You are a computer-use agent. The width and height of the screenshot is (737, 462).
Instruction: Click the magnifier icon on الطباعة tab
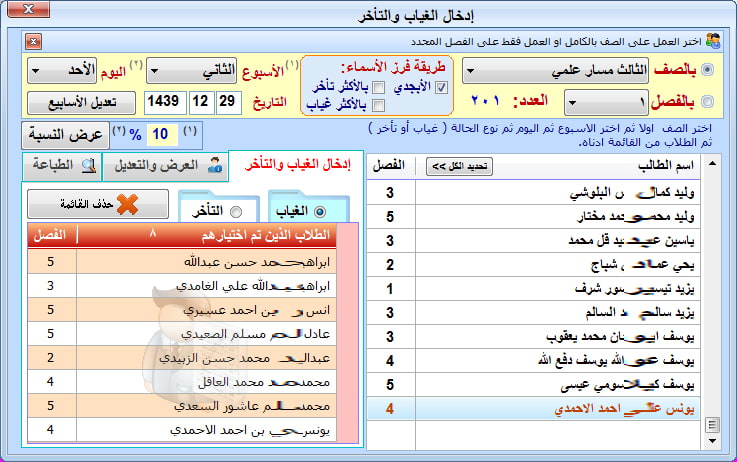(x=89, y=165)
